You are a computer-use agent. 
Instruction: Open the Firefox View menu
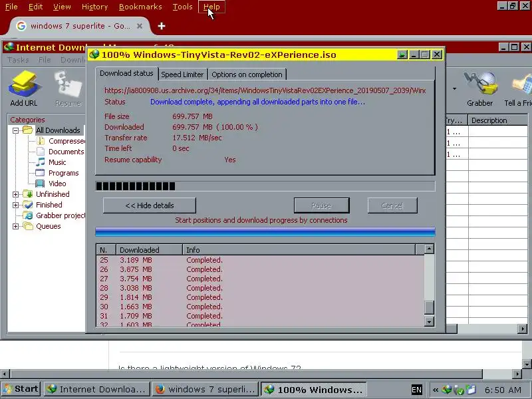[62, 7]
